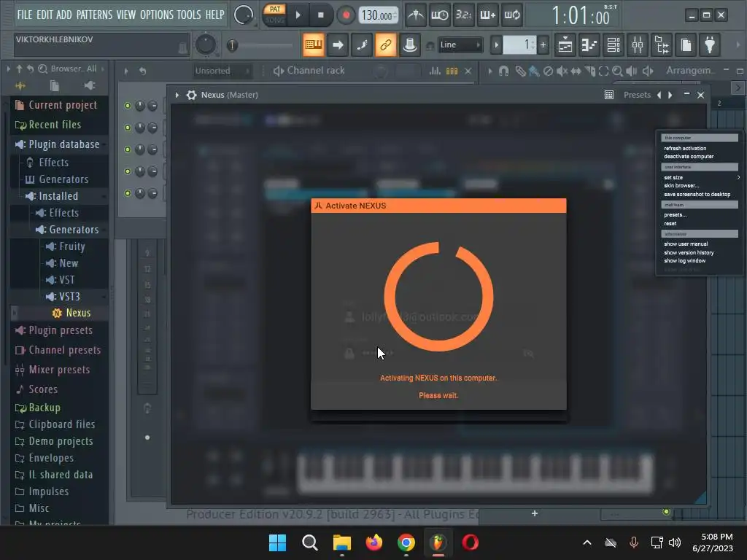Viewport: 747px width, 560px height.
Task: Click the note/clip grouping stamp icon
Action: tap(410, 44)
